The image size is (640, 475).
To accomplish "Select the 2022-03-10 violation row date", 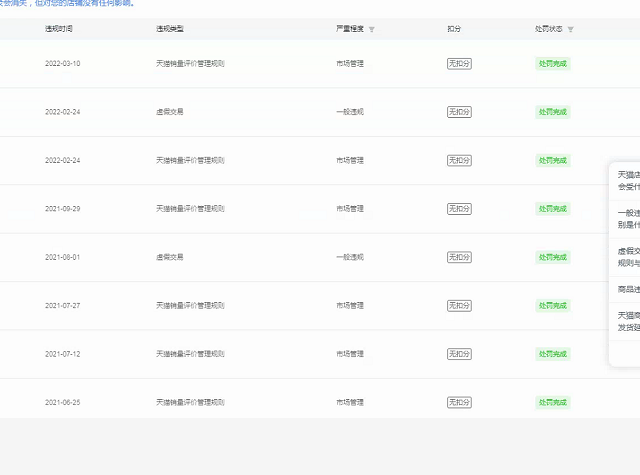I will pos(63,64).
